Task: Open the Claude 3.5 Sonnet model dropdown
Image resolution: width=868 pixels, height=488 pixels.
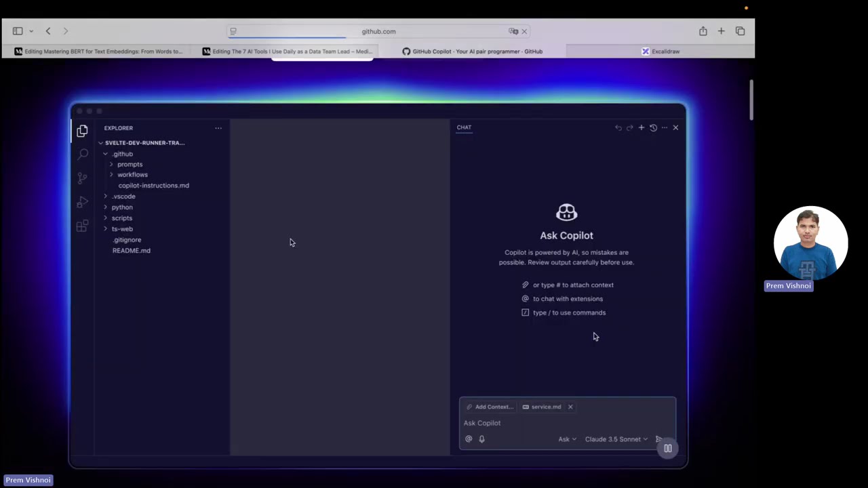Action: point(616,439)
